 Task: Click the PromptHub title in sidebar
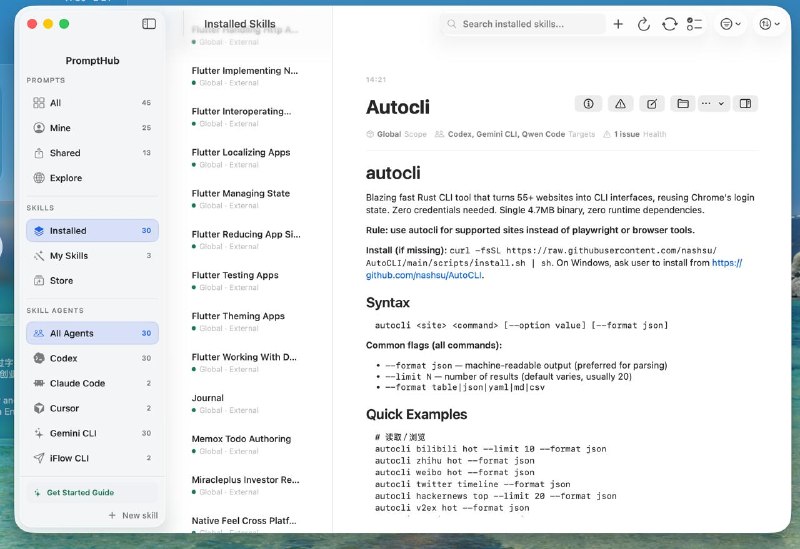92,61
